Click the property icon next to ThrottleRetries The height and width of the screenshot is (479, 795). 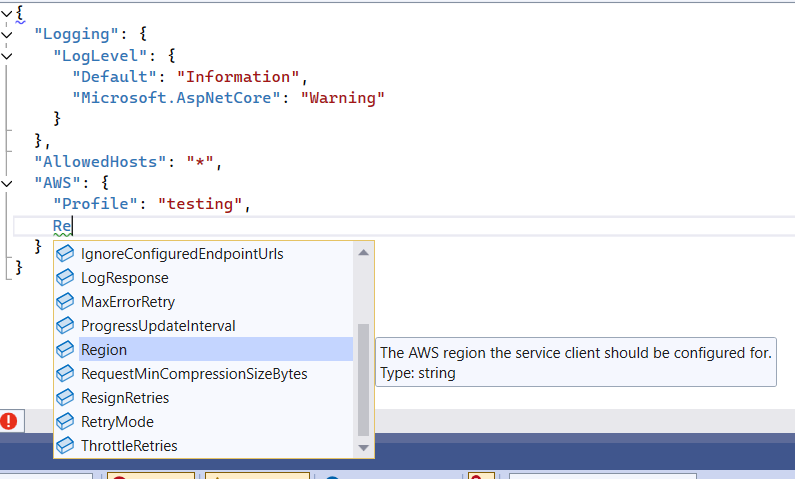pos(66,446)
